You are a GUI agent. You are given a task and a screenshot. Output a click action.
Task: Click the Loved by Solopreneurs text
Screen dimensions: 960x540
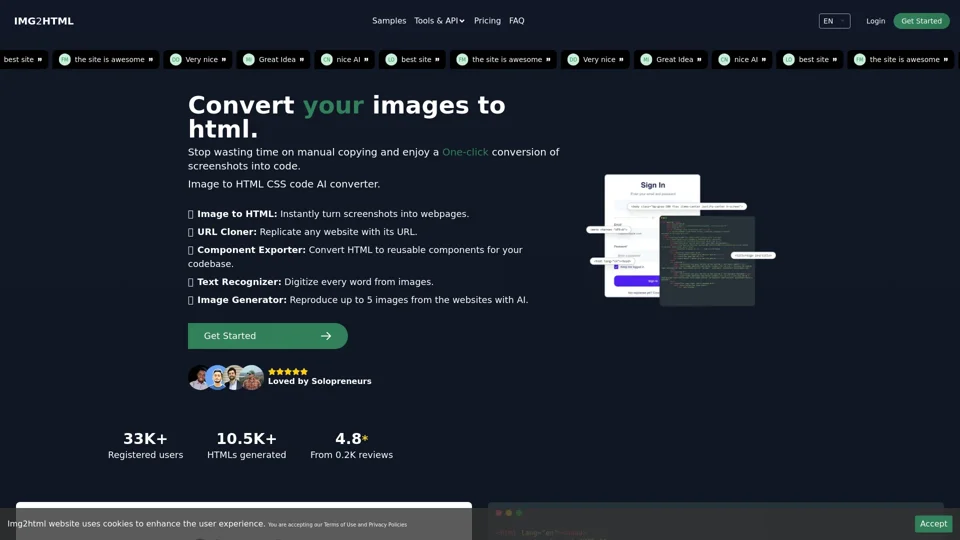[320, 381]
